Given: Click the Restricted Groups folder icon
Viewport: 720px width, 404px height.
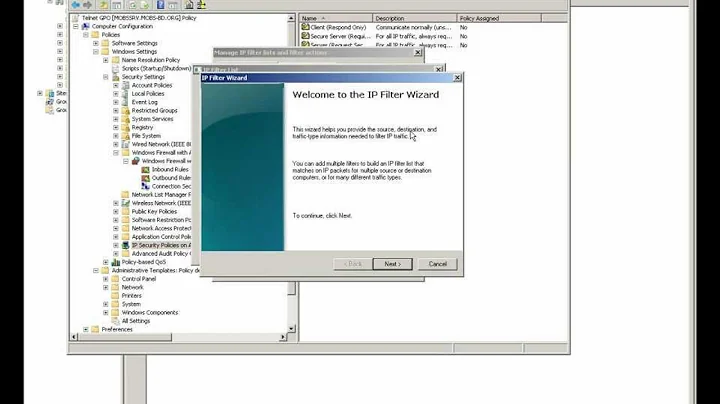Looking at the screenshot, I should [x=125, y=111].
